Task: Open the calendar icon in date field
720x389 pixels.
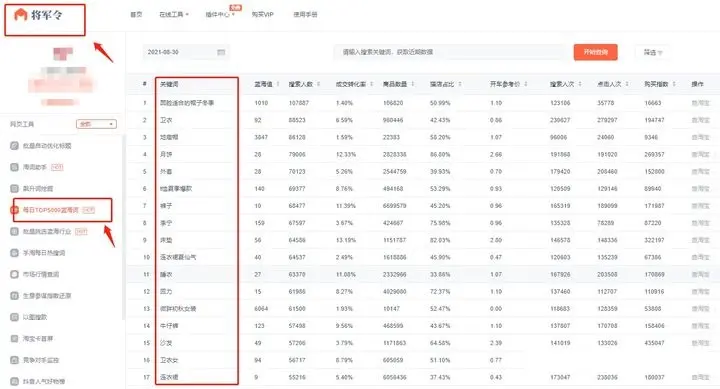Action: [x=221, y=52]
